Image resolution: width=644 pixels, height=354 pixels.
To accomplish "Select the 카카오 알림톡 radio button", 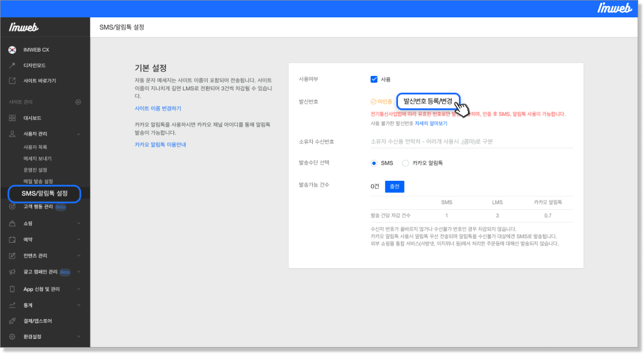I will pyautogui.click(x=406, y=163).
